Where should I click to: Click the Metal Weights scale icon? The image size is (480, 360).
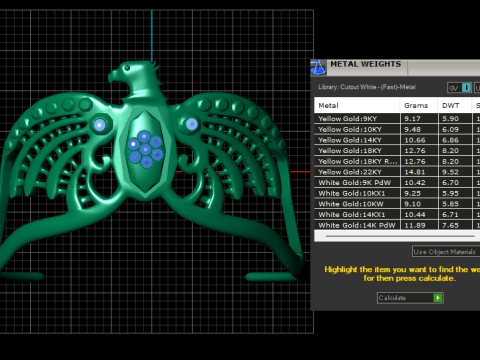318,68
